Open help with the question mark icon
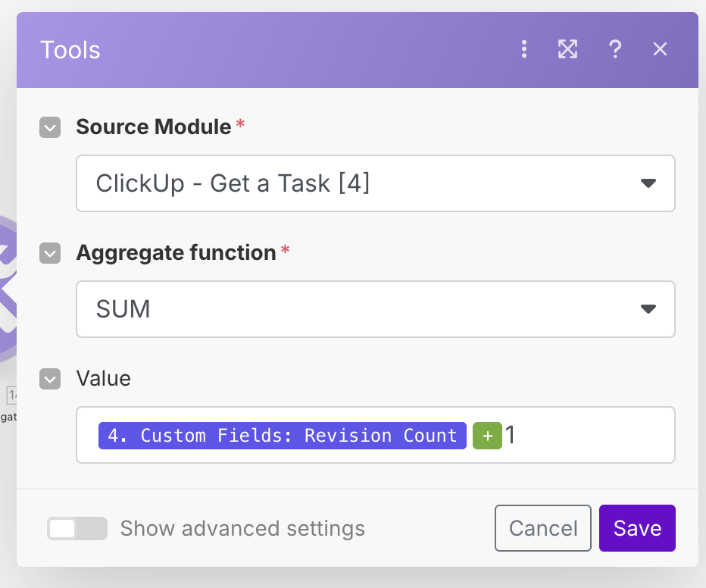 (615, 50)
